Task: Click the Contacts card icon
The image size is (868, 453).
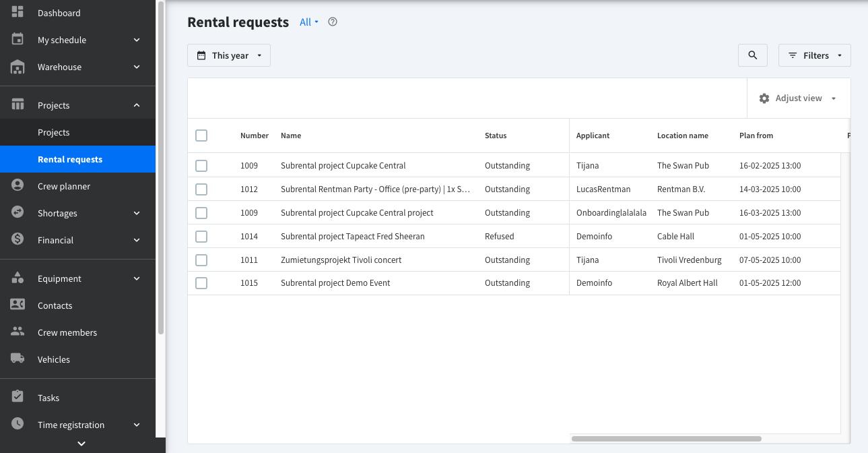Action: (18, 305)
